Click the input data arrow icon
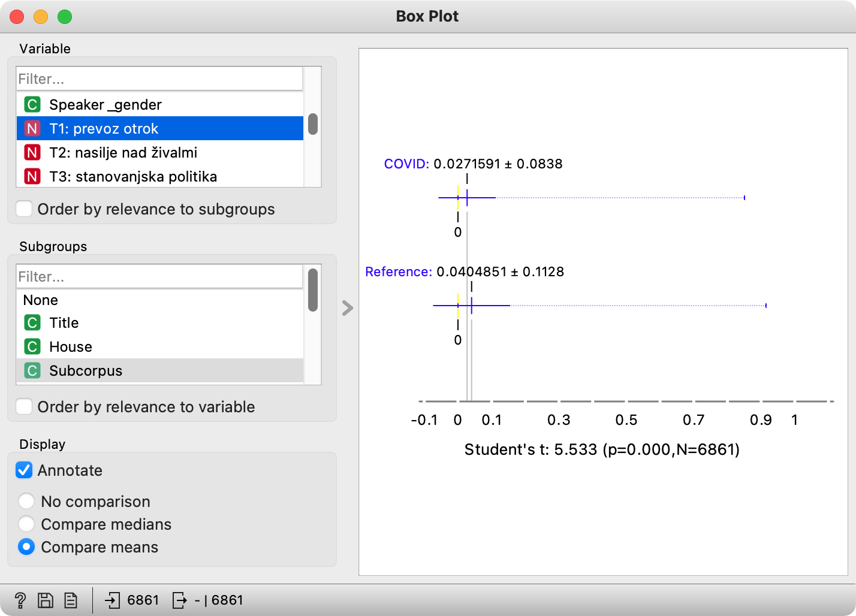Image resolution: width=856 pixels, height=616 pixels. pos(112,600)
